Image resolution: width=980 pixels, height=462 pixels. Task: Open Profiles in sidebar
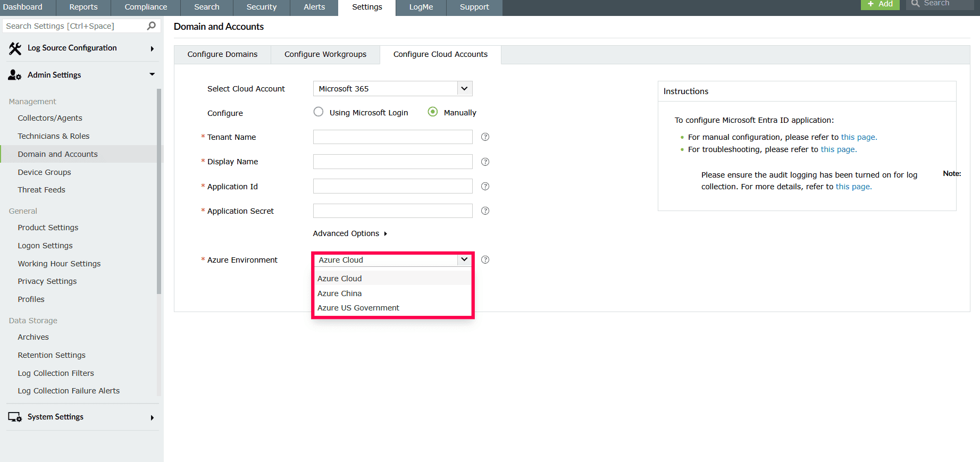31,299
